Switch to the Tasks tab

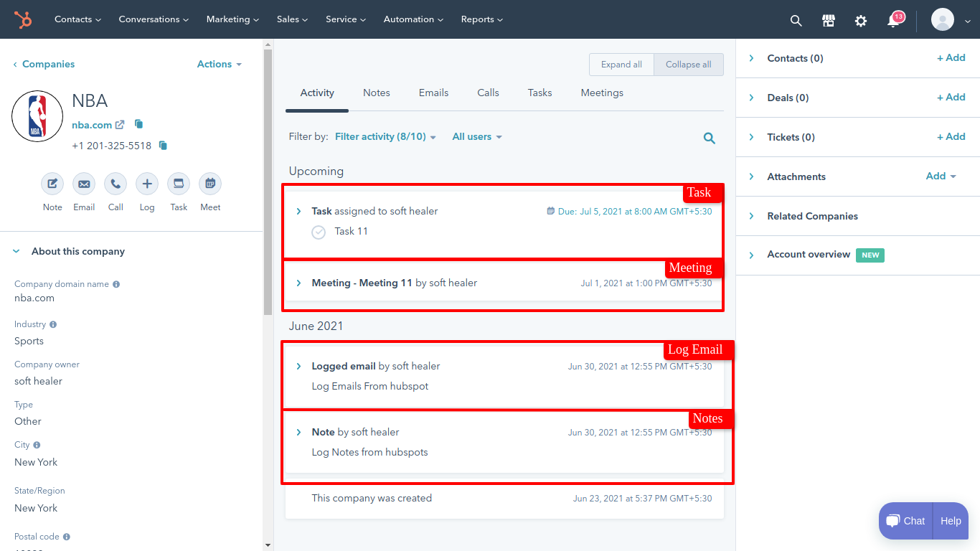tap(540, 93)
